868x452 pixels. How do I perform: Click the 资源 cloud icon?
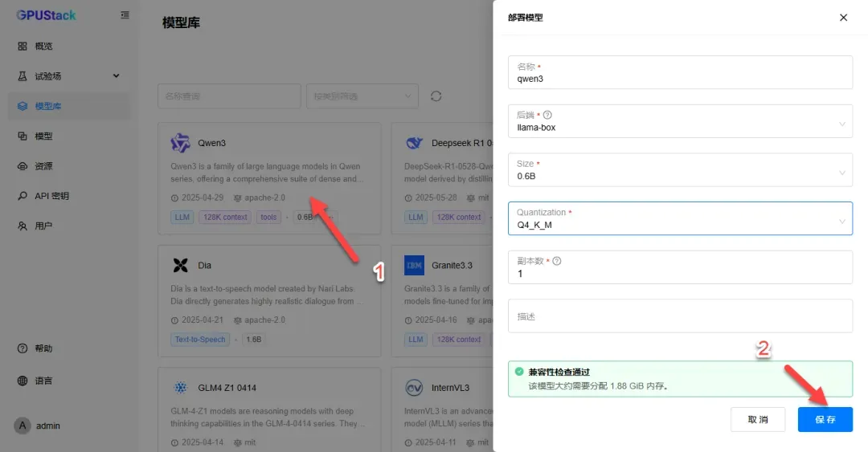(23, 165)
